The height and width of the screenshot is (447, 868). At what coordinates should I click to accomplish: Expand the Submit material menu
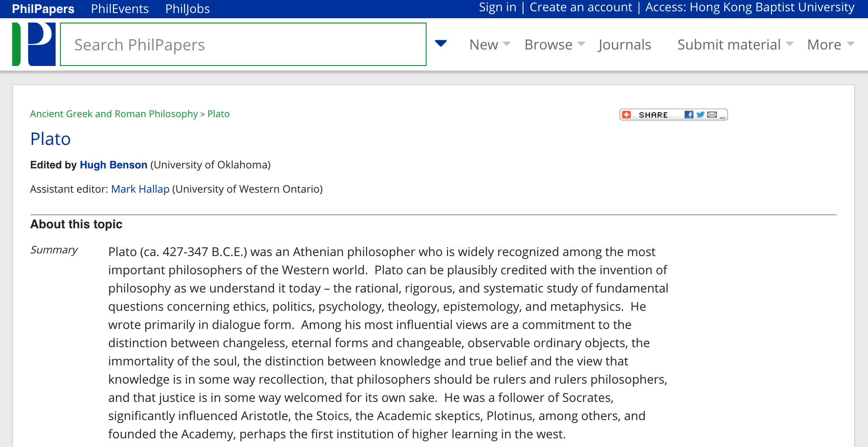735,45
